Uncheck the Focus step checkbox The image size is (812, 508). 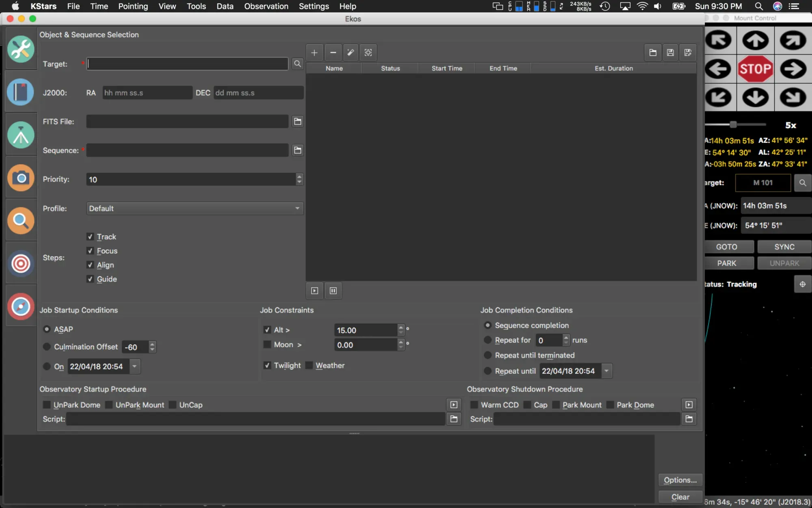[91, 251]
